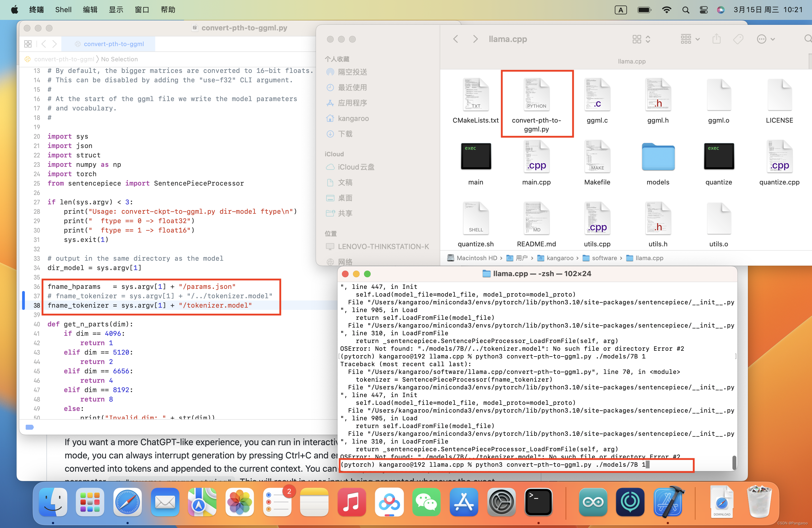Switch Finder view mode with the icon view control
The image size is (812, 528).
coord(641,39)
